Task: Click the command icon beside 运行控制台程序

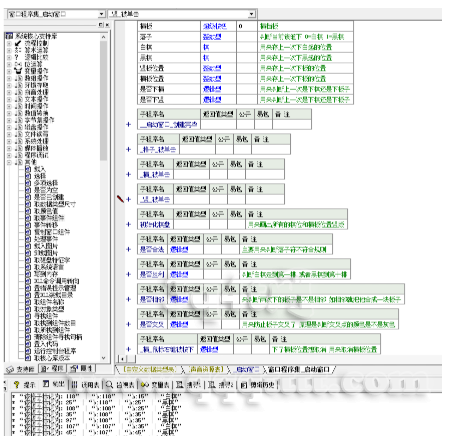Action: pos(28,351)
